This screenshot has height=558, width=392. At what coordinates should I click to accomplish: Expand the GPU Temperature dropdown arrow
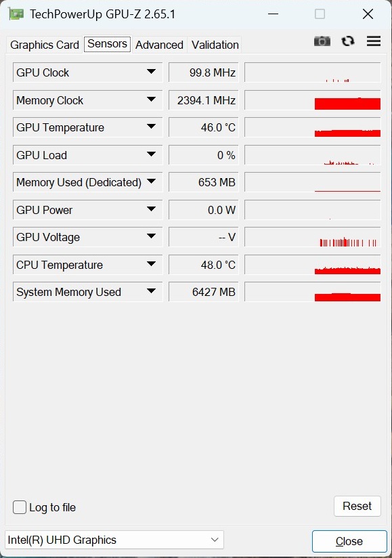coord(151,127)
